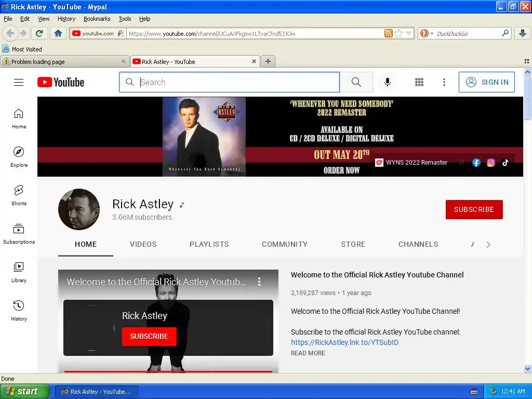Close the Rick Astley - YouTube tab
This screenshot has width=532, height=399.
click(254, 61)
